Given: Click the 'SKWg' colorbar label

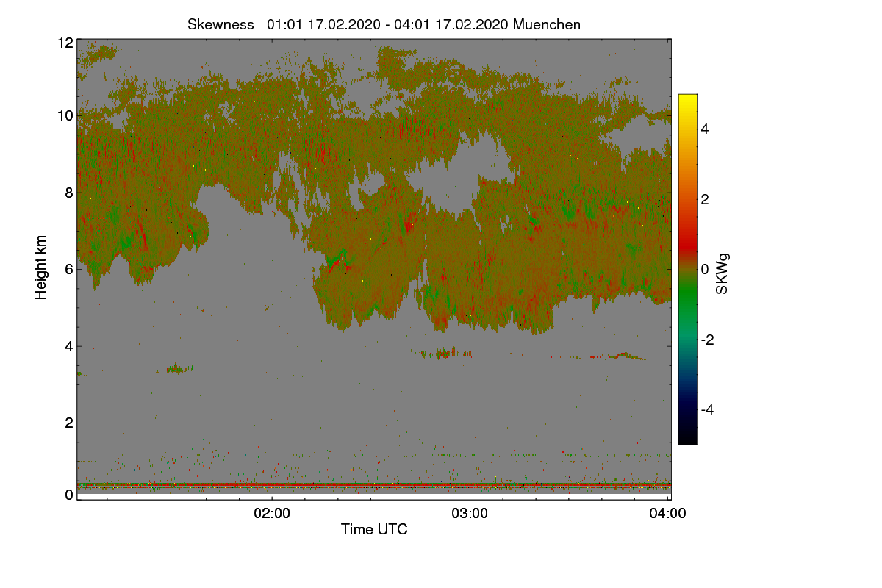Looking at the screenshot, I should point(723,273).
